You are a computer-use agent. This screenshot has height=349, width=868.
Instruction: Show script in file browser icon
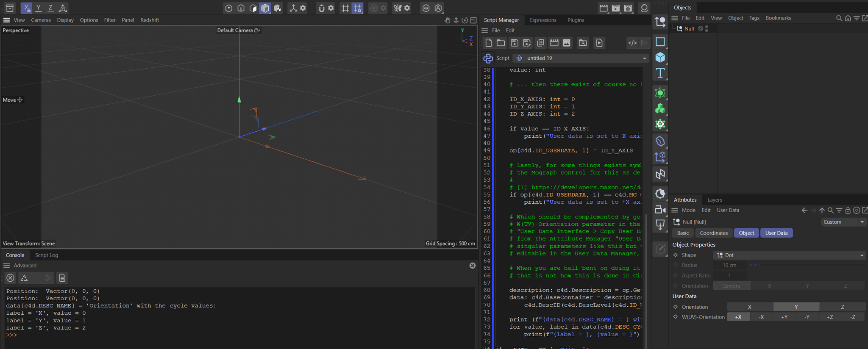coord(583,43)
